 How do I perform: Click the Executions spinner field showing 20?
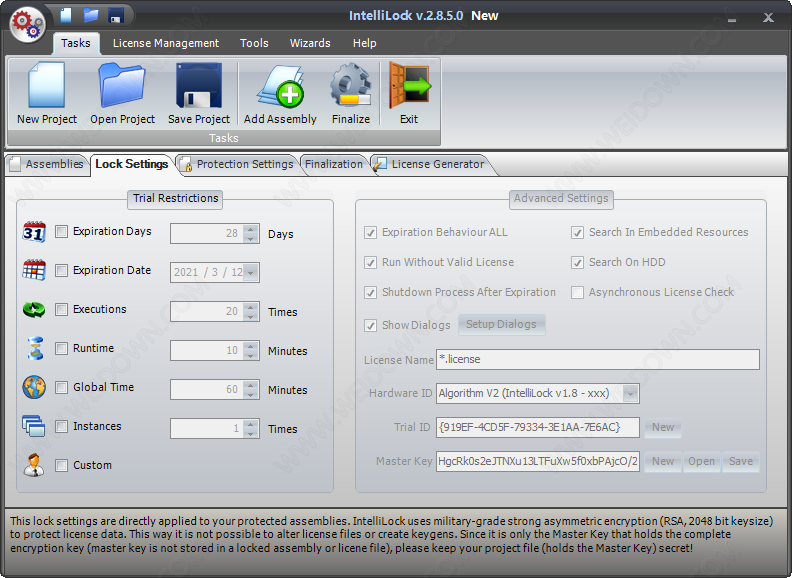[215, 311]
